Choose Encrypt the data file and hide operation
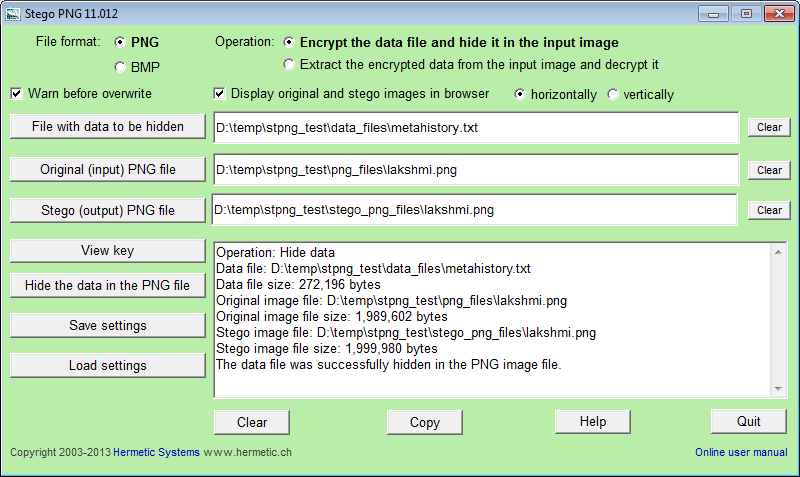800x477 pixels. pos(289,42)
